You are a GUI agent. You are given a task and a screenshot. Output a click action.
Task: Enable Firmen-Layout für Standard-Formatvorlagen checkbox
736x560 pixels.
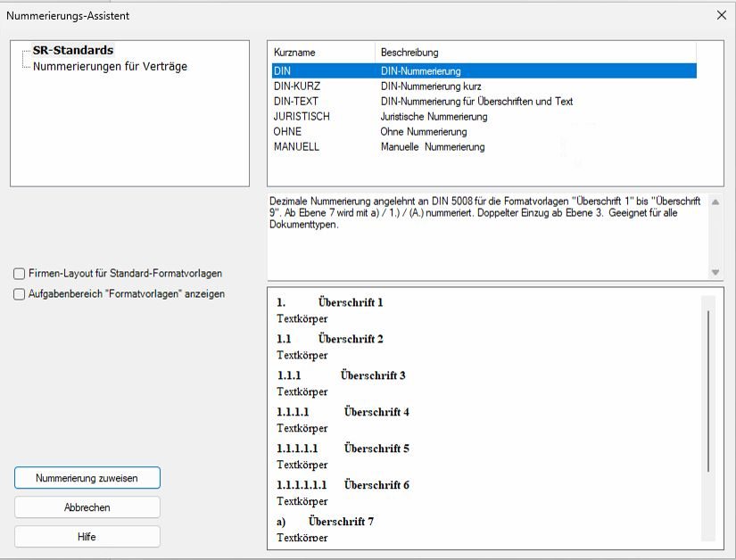tap(20, 274)
